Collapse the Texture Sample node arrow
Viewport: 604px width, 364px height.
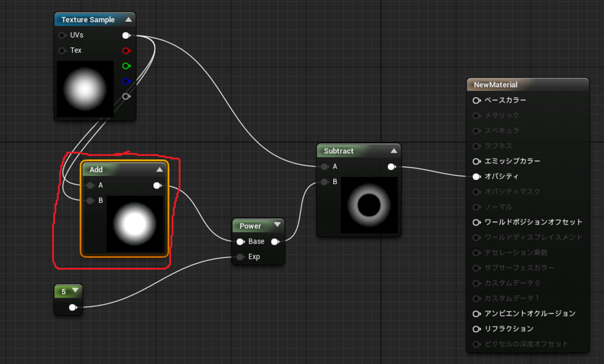point(129,19)
